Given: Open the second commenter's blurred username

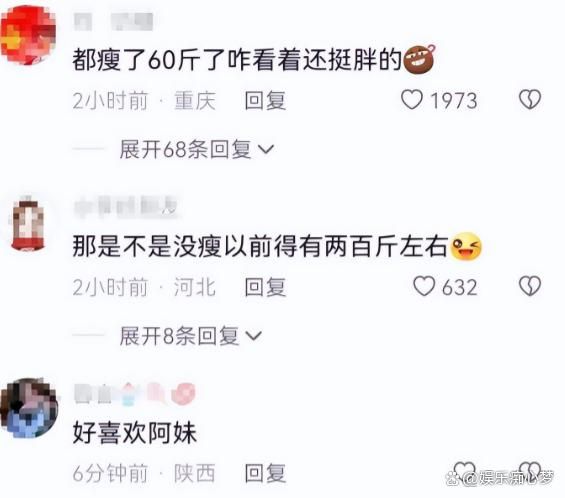Looking at the screenshot, I should (x=126, y=207).
